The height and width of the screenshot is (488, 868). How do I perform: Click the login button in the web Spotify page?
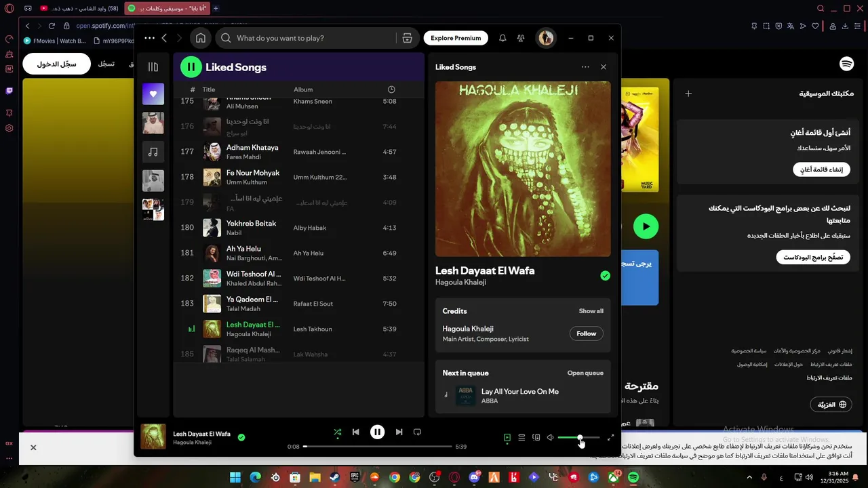(x=57, y=64)
